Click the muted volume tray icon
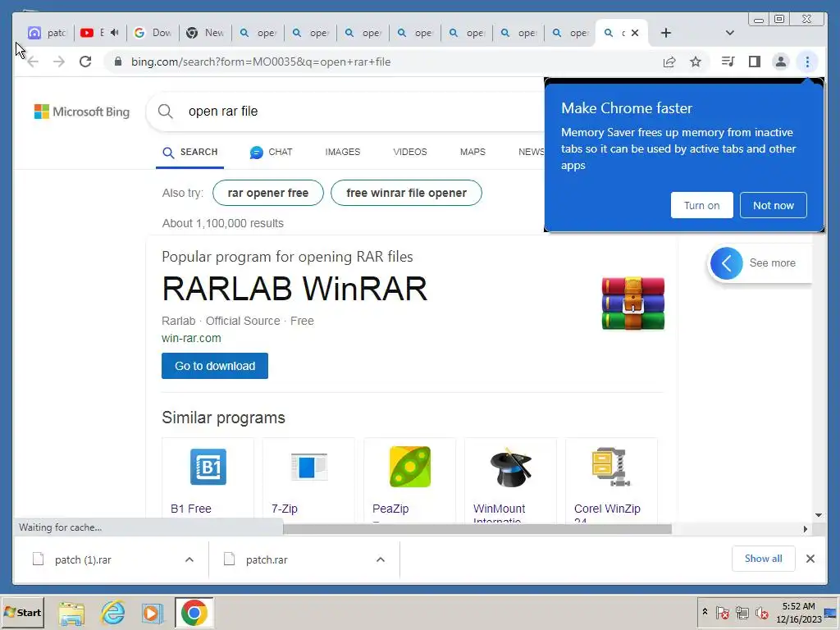The width and height of the screenshot is (840, 630). coord(761,613)
